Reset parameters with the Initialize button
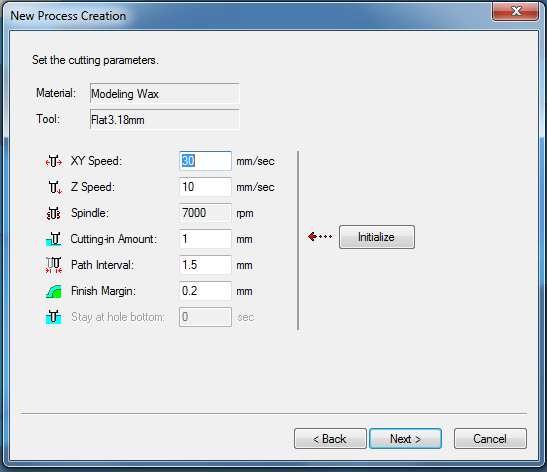 pyautogui.click(x=377, y=237)
